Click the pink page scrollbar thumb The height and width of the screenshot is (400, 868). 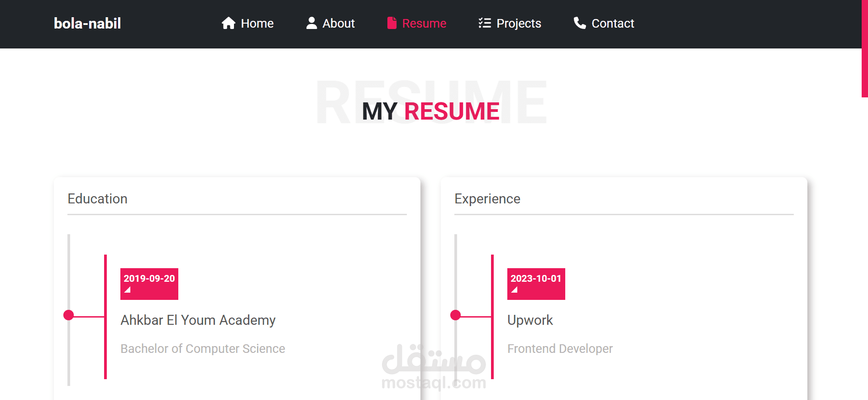pos(864,48)
